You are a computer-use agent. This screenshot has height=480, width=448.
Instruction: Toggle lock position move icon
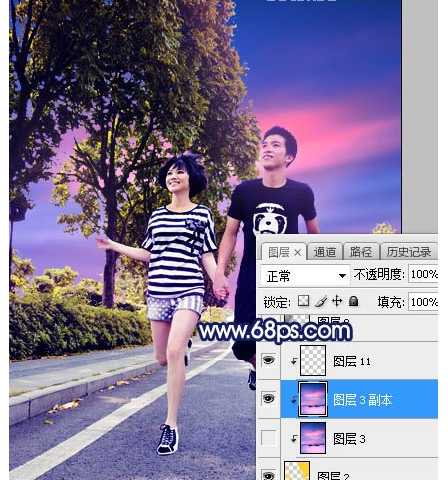(x=336, y=301)
